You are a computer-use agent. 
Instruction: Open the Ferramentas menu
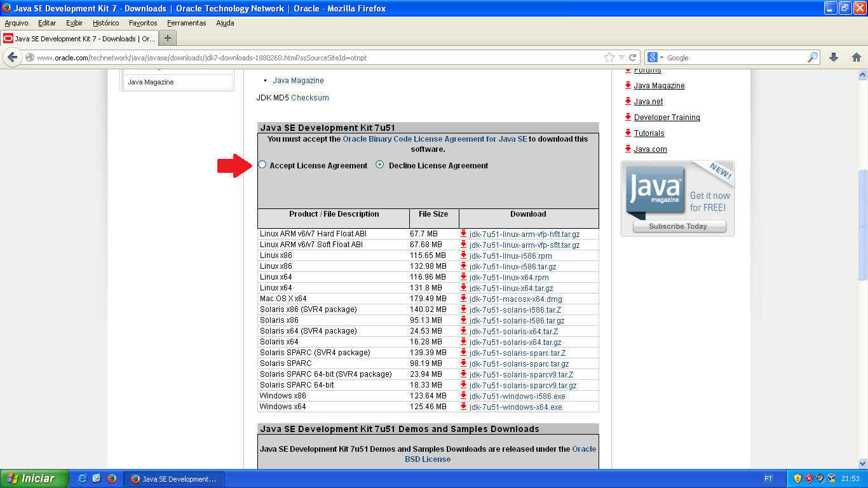click(x=187, y=23)
